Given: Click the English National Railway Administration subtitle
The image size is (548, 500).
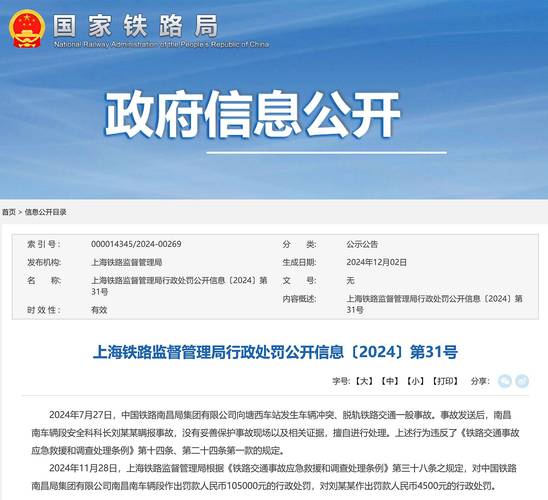Looking at the screenshot, I should (161, 44).
